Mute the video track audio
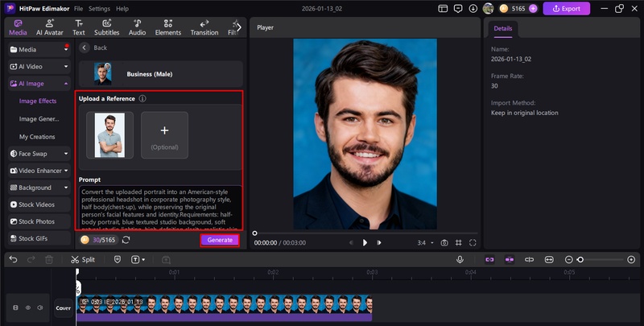Viewport: 644px width, 326px height. click(40, 307)
